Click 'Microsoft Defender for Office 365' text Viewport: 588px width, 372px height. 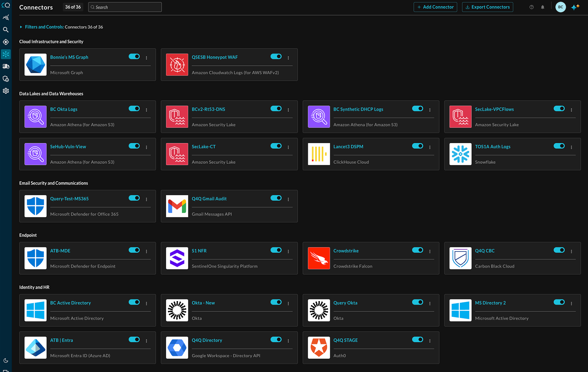click(x=84, y=214)
